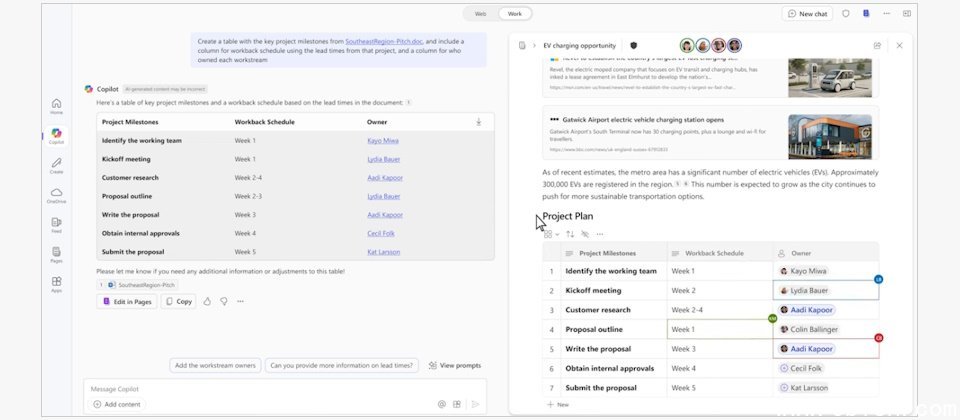Open View prompts
Screen dimensions: 960x420
[454, 366]
